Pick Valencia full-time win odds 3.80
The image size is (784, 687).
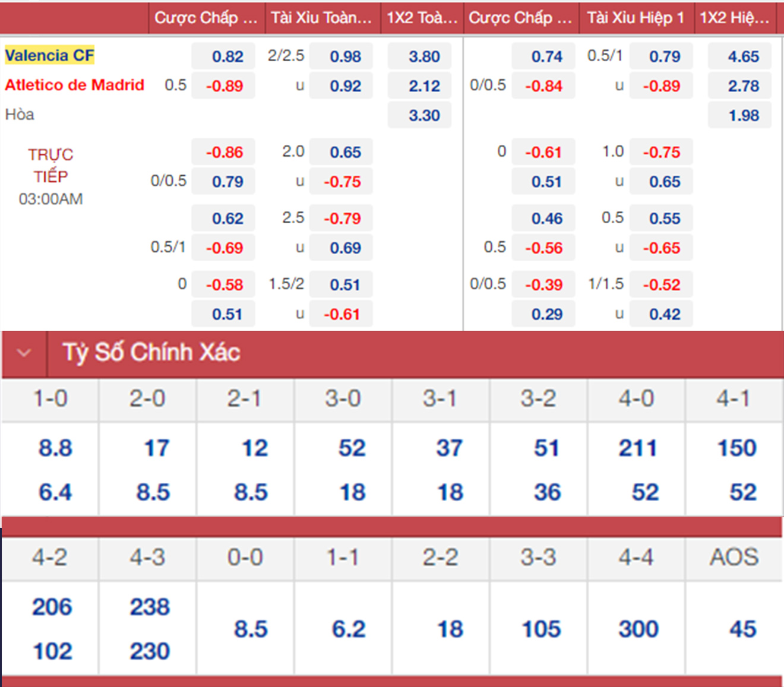pos(423,56)
